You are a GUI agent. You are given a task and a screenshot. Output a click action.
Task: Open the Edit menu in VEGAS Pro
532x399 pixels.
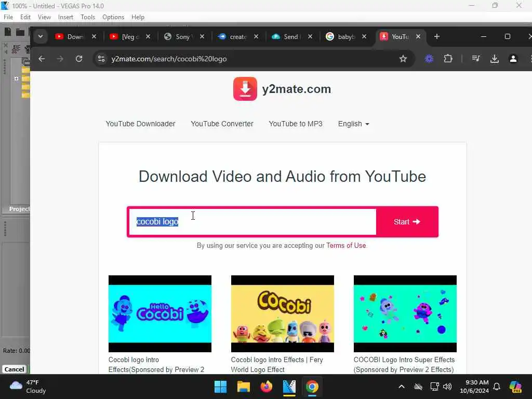25,17
